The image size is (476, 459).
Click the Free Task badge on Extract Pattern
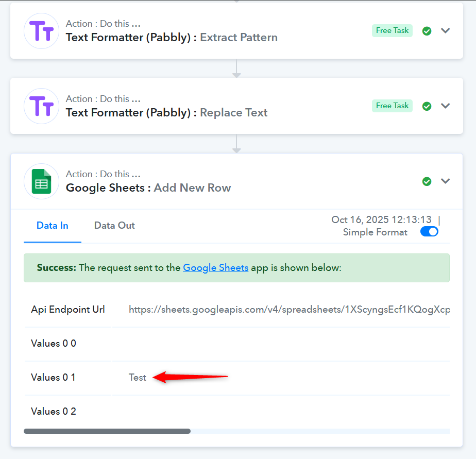click(x=392, y=30)
